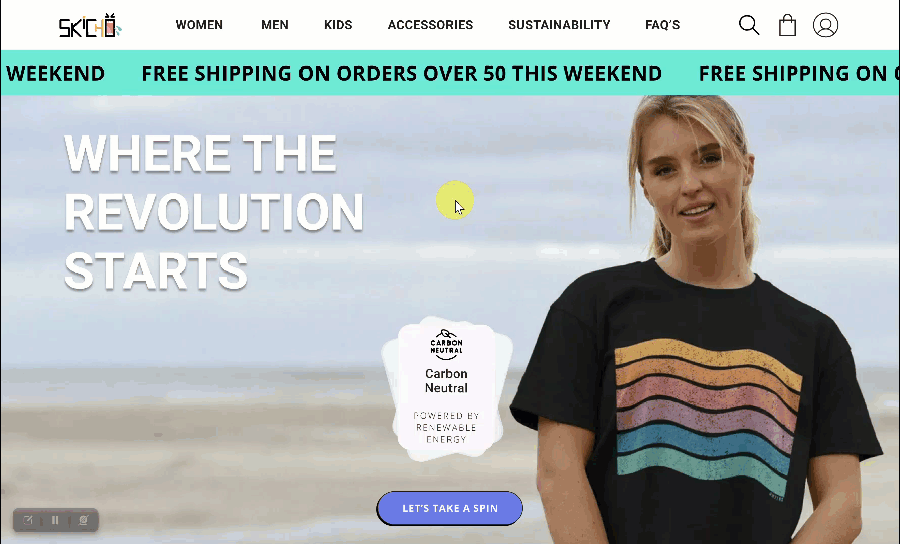Click the WHERE THE REVOLUTION STARTS headline
This screenshot has width=900, height=544.
tap(214, 212)
